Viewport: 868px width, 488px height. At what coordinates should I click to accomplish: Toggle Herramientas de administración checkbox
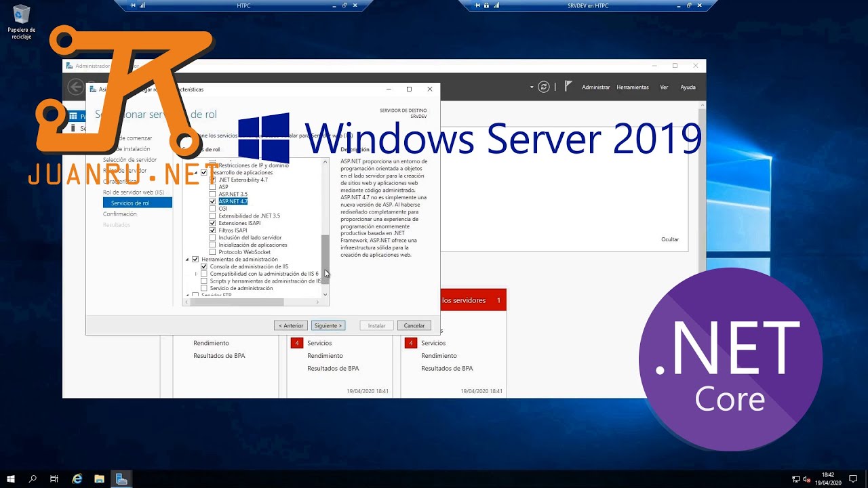(x=196, y=260)
